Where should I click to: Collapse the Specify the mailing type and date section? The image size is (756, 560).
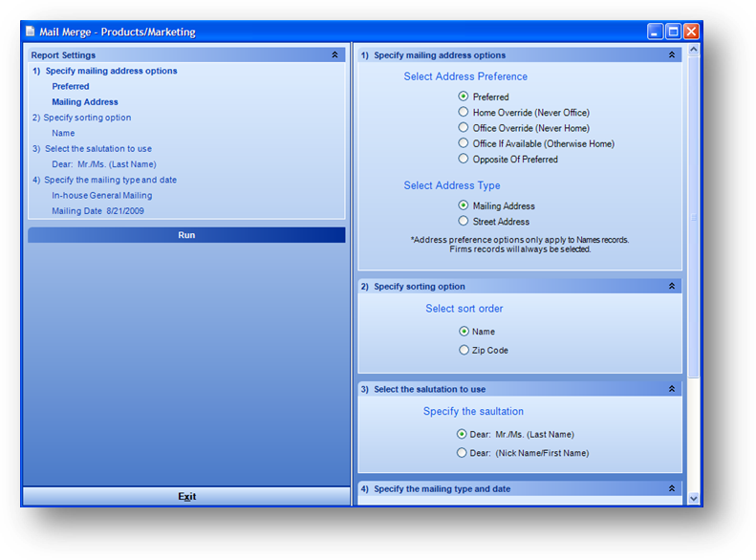pos(672,488)
